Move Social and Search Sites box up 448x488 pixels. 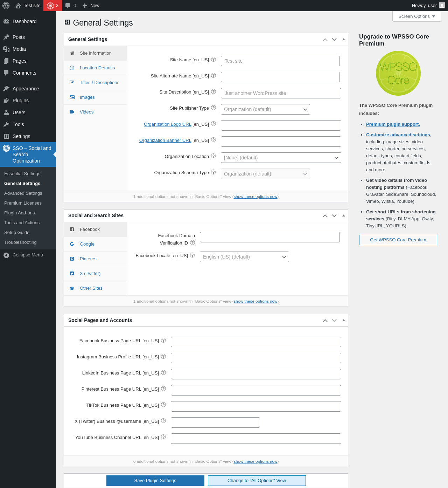tap(325, 216)
